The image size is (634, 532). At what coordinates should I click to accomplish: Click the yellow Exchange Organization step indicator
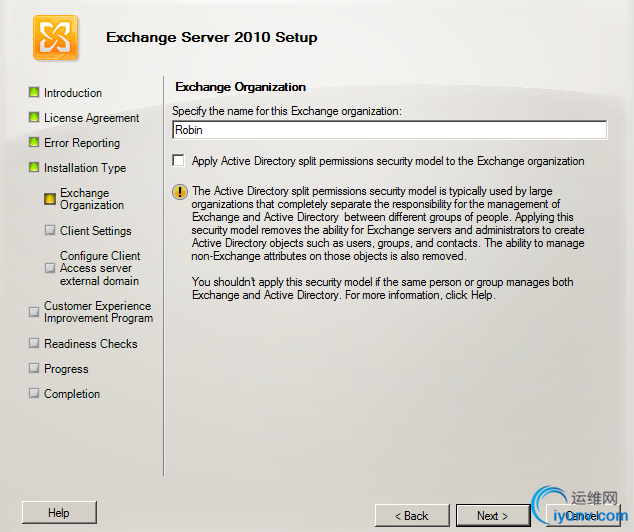(50, 199)
